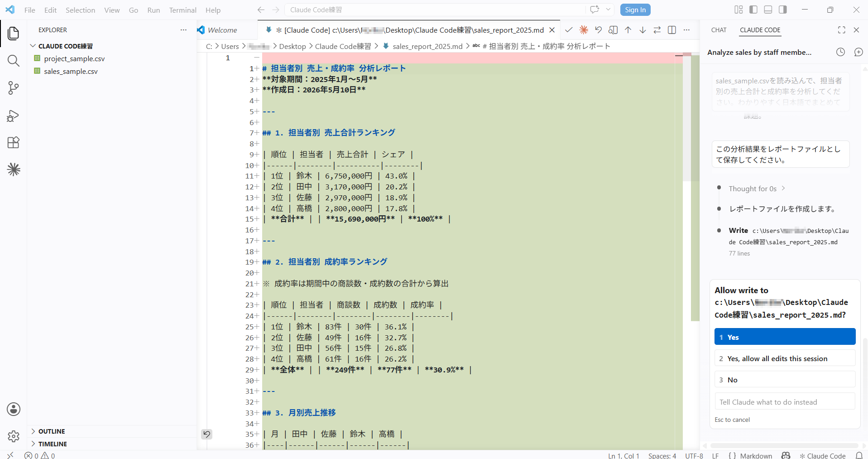The image size is (868, 459).
Task: Choose 'No' to deny the write
Action: click(x=785, y=380)
